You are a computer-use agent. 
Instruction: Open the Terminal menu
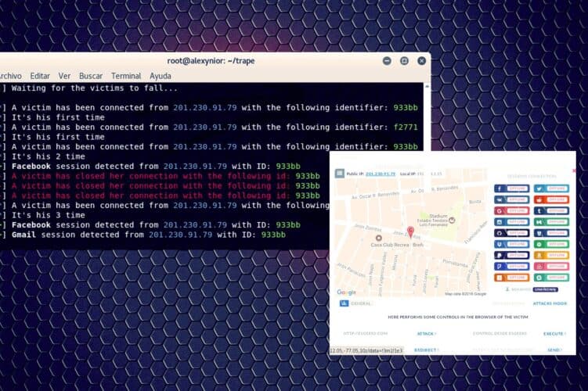point(126,76)
